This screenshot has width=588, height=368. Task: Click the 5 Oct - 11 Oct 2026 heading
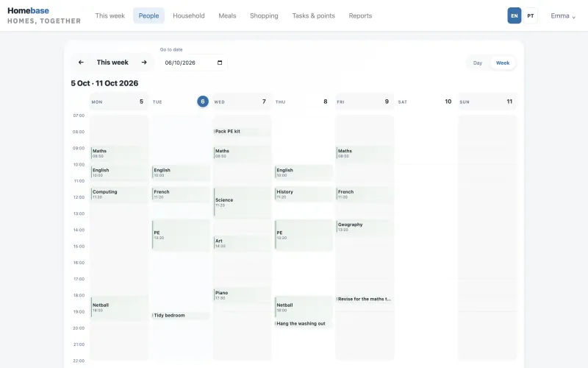[x=104, y=83]
